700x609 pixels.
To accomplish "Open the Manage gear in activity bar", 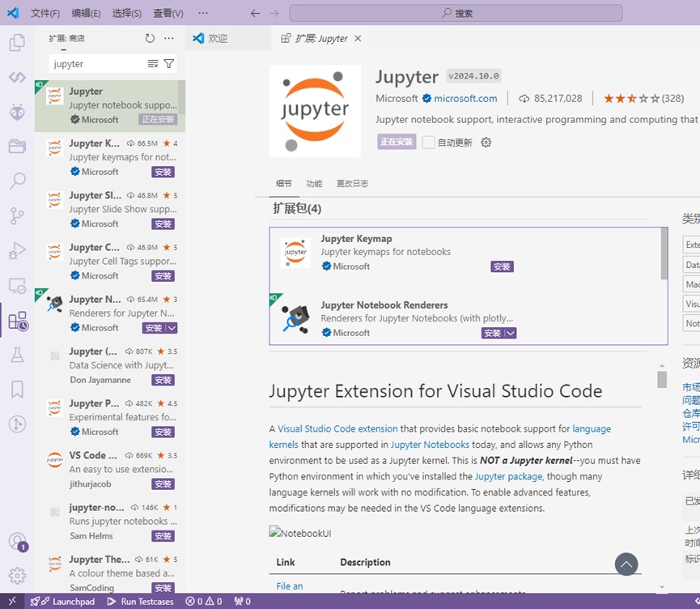I will click(x=17, y=576).
